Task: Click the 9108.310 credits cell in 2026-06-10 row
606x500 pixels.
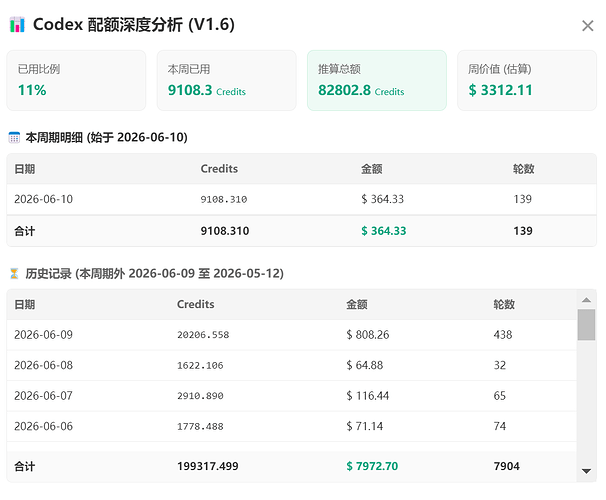Action: pyautogui.click(x=224, y=199)
